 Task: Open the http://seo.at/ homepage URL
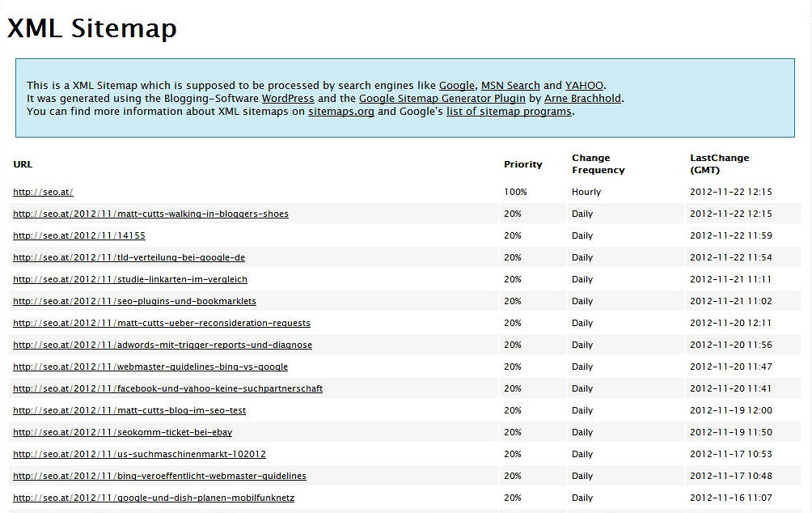tap(43, 193)
